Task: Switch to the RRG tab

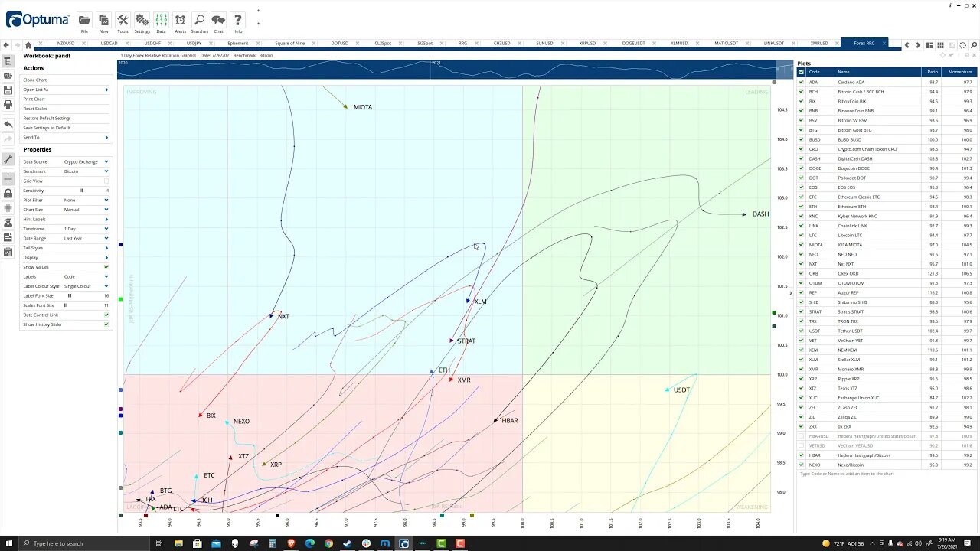Action: [x=462, y=44]
